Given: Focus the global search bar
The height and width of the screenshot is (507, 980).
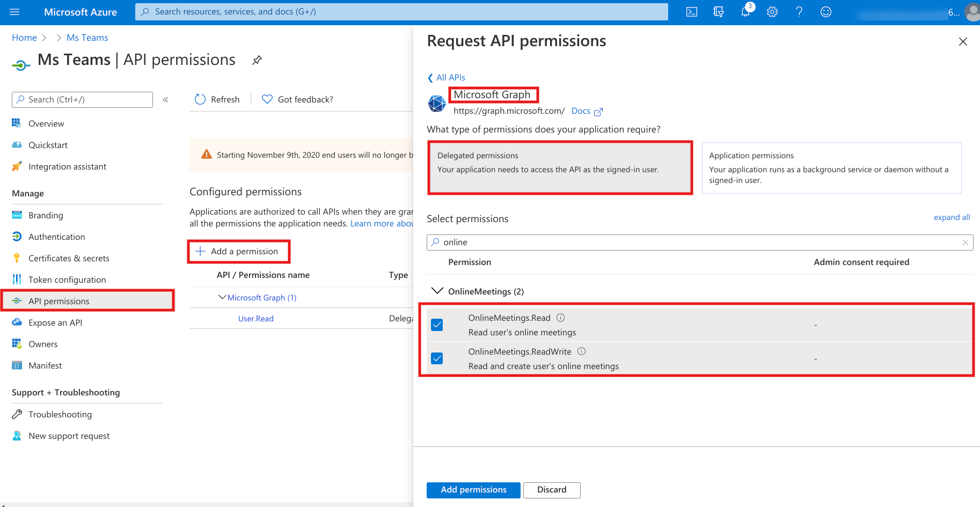Looking at the screenshot, I should point(401,12).
